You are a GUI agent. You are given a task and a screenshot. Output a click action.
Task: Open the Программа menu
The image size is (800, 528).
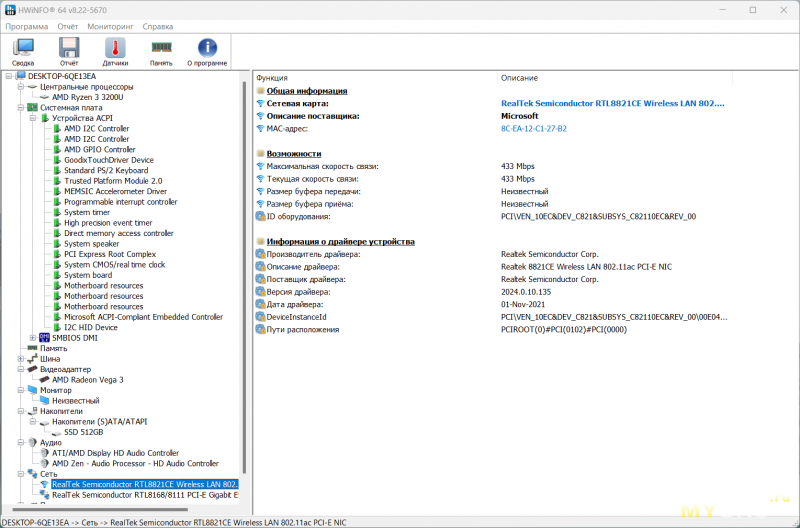click(27, 27)
